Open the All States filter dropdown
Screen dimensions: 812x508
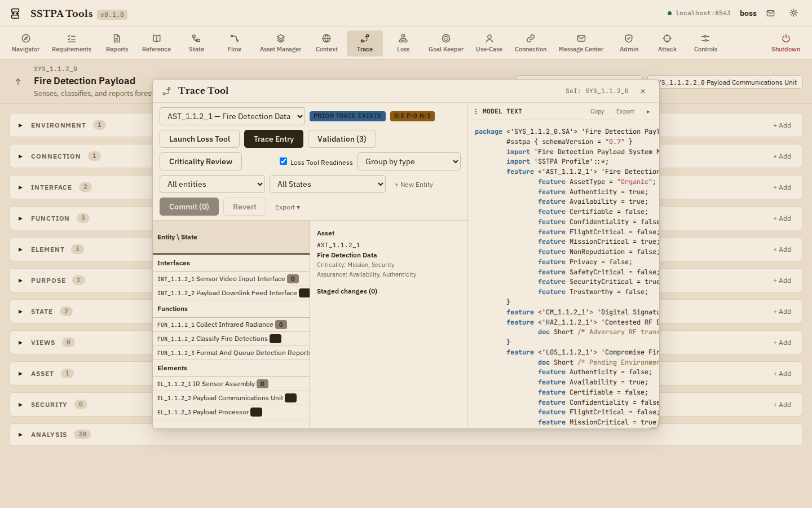click(328, 184)
